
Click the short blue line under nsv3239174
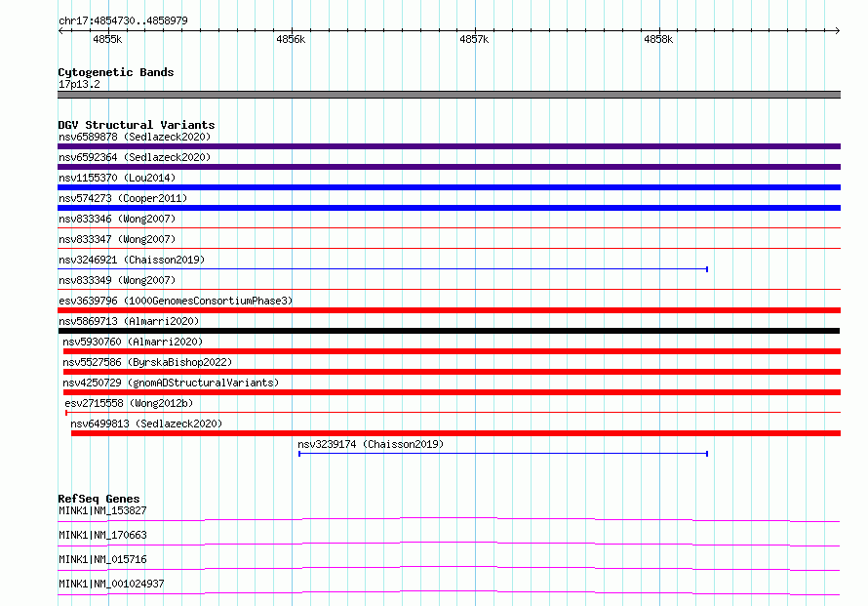coord(503,454)
